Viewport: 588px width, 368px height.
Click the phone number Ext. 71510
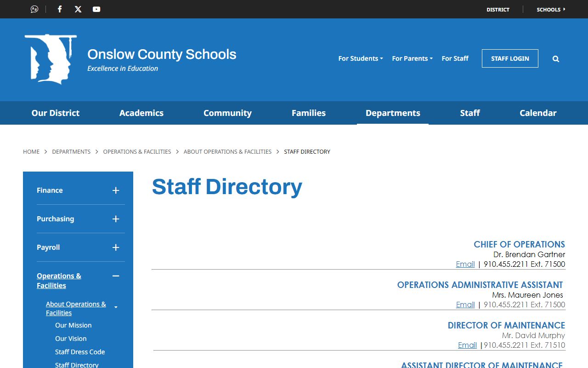(525, 345)
